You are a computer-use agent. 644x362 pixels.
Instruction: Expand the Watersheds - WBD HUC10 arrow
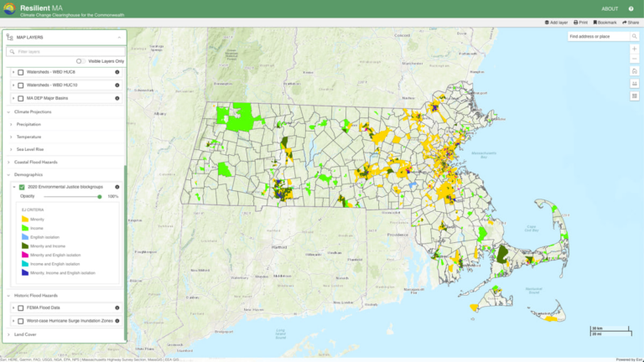click(13, 85)
